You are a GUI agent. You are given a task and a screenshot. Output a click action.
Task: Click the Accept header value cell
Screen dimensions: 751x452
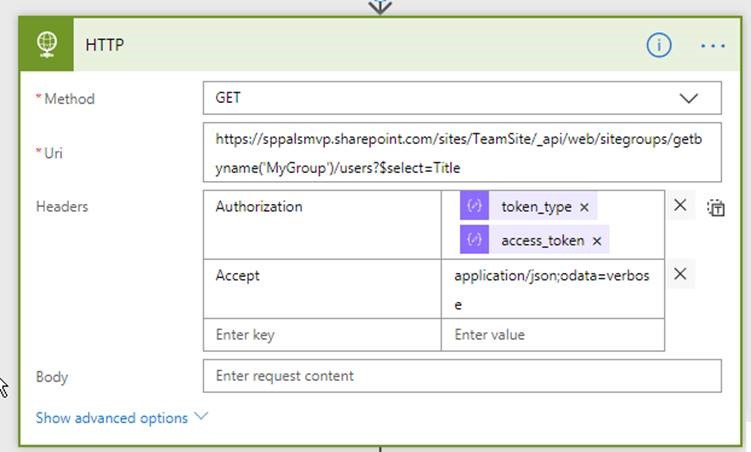click(553, 289)
